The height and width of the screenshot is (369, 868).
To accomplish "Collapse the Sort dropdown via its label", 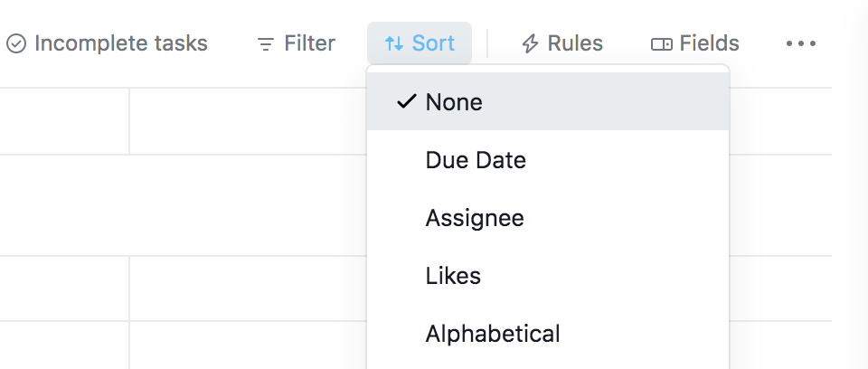I will 433,43.
